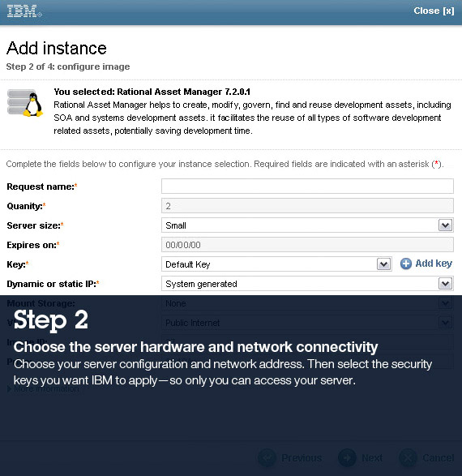Image resolution: width=462 pixels, height=476 pixels.
Task: Click the Key dropdown arrow button
Action: click(383, 264)
